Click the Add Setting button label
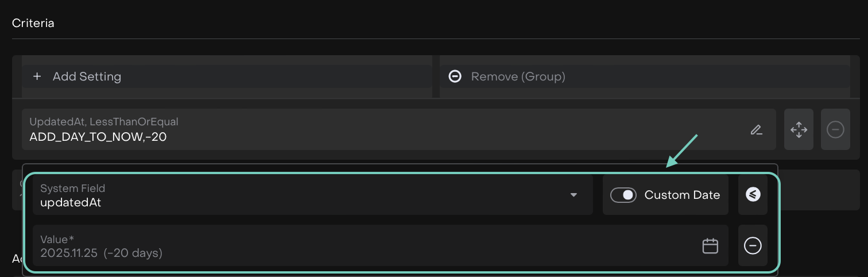This screenshot has height=277, width=868. pyautogui.click(x=87, y=76)
